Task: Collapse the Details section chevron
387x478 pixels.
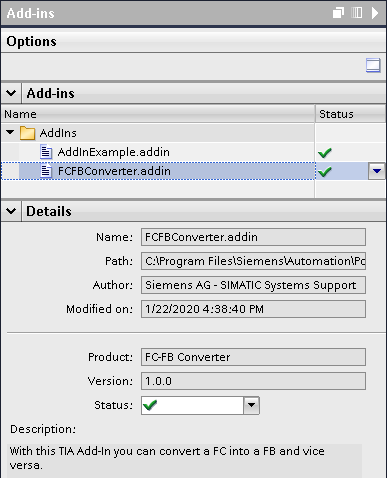Action: click(11, 211)
